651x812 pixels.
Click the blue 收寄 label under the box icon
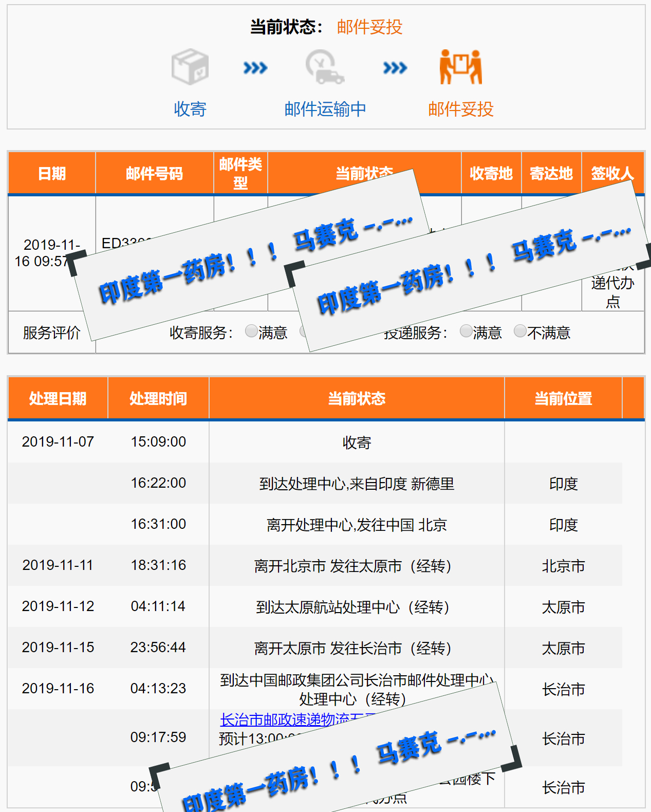tap(190, 109)
